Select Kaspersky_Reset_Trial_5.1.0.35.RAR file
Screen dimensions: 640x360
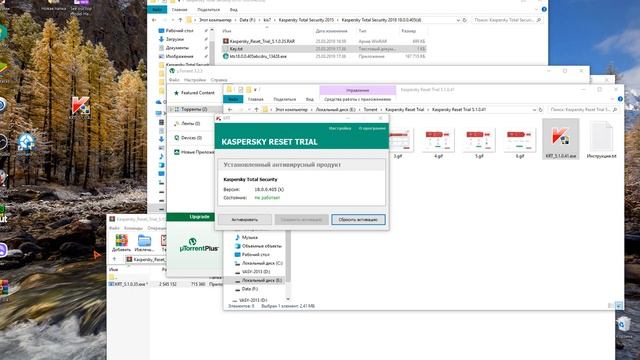[x=258, y=41]
